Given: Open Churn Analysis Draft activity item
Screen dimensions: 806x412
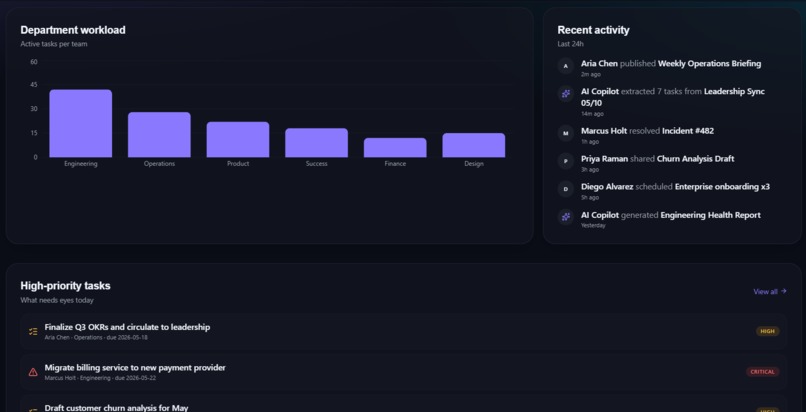Looking at the screenshot, I should click(x=695, y=159).
